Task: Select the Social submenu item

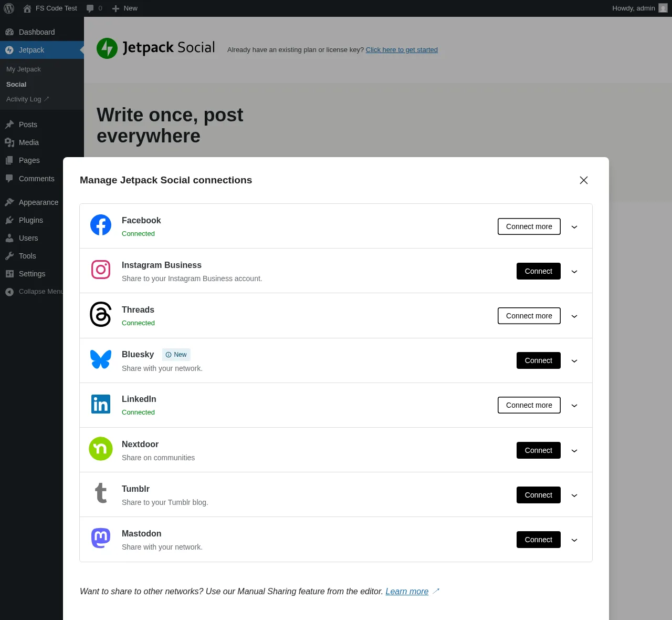Action: (x=16, y=84)
